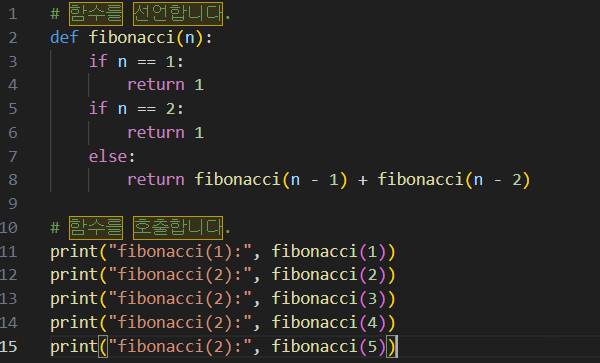Click the fibonacci(3) call on line 13
Viewport: 600px width, 363px height.
(329, 299)
